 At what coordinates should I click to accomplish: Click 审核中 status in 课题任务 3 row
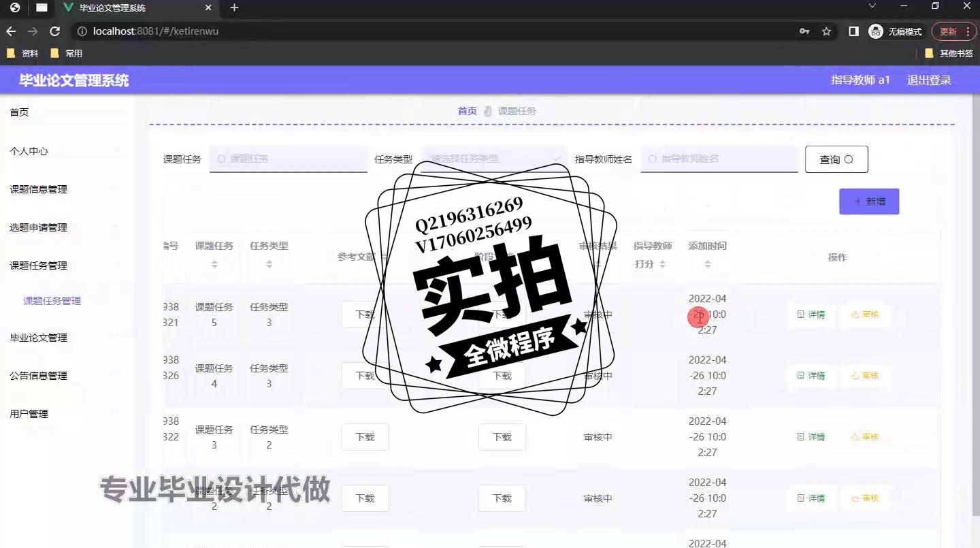coord(598,437)
